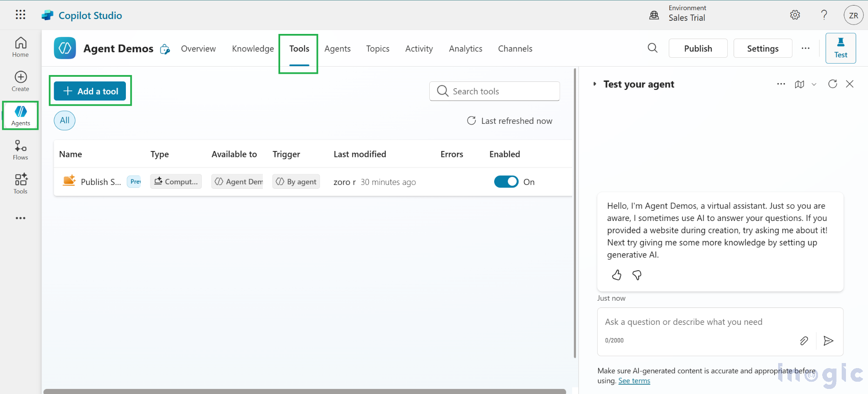Give thumbs down to greeting message
The image size is (868, 394).
coord(637,275)
